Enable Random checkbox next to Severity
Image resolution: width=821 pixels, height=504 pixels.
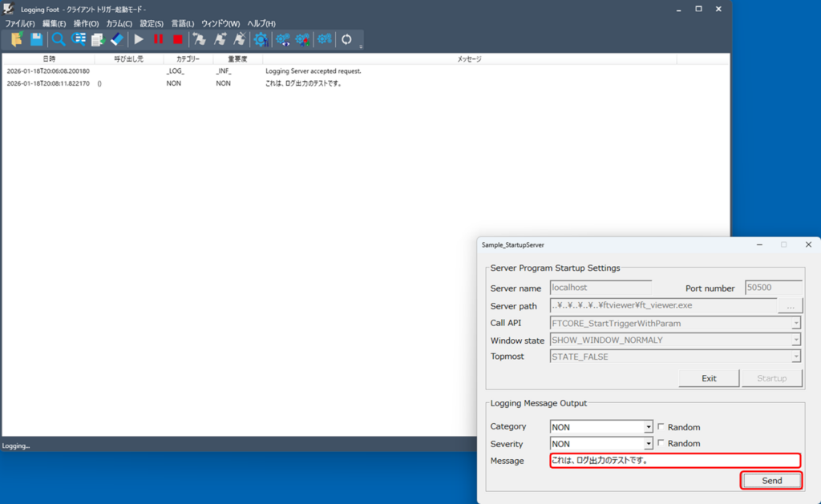(x=661, y=443)
